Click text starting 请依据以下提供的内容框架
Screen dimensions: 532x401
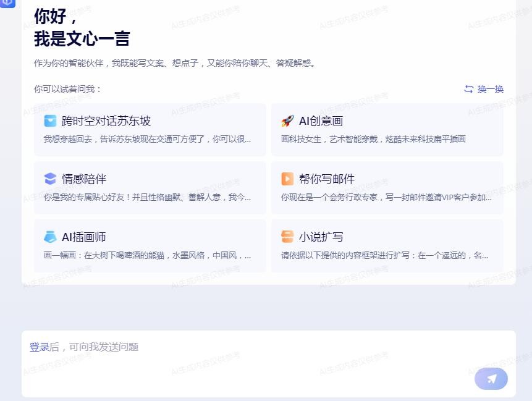(384, 255)
